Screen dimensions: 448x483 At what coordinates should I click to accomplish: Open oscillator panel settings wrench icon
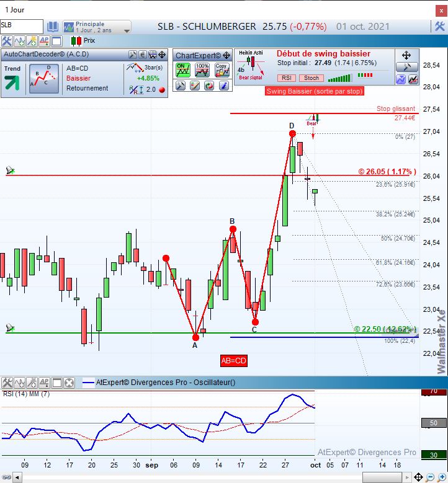click(7, 383)
